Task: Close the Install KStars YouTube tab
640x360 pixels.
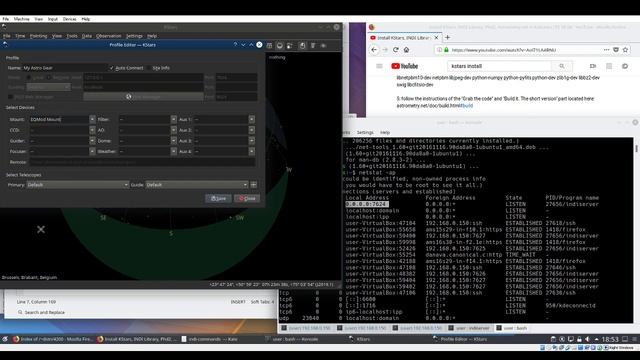Action: point(436,38)
